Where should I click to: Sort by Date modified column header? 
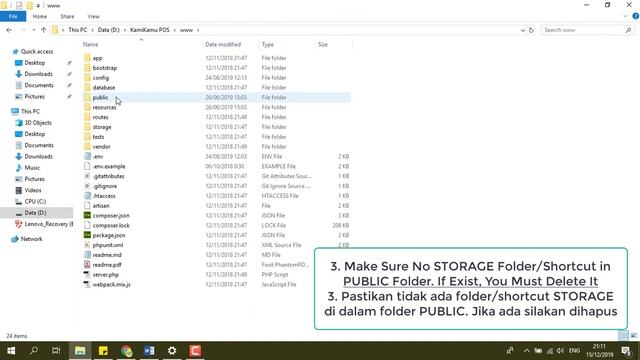tap(223, 44)
